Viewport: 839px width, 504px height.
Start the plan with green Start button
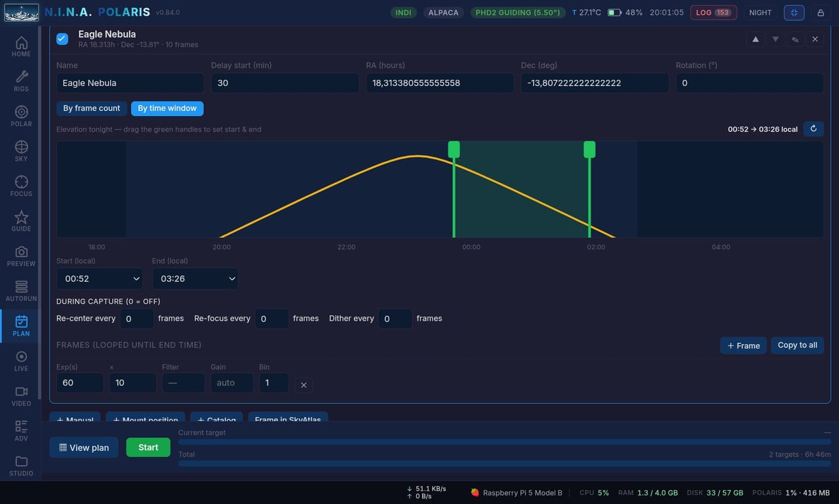pos(148,448)
